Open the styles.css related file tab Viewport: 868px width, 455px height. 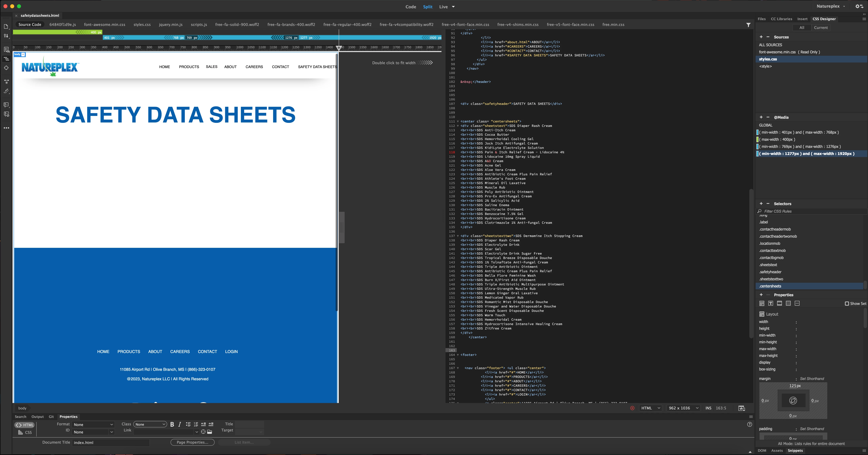click(x=142, y=25)
